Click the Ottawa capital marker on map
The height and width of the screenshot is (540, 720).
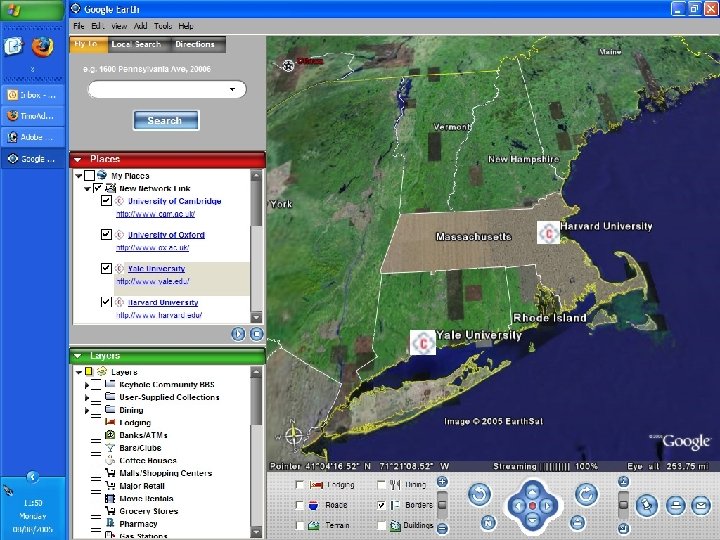click(x=288, y=66)
